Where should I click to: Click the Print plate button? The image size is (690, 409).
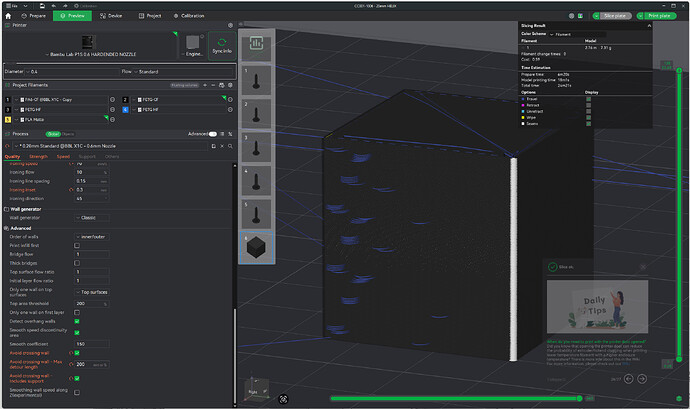(659, 16)
